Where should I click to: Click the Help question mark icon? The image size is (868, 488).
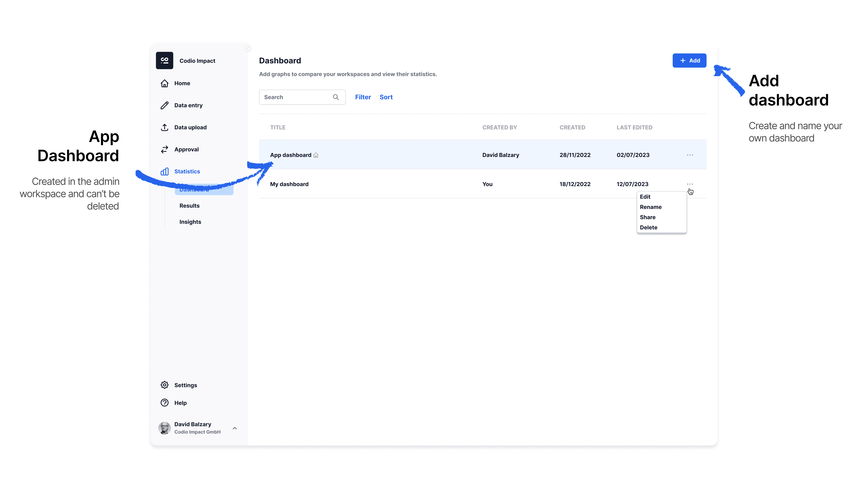(164, 403)
